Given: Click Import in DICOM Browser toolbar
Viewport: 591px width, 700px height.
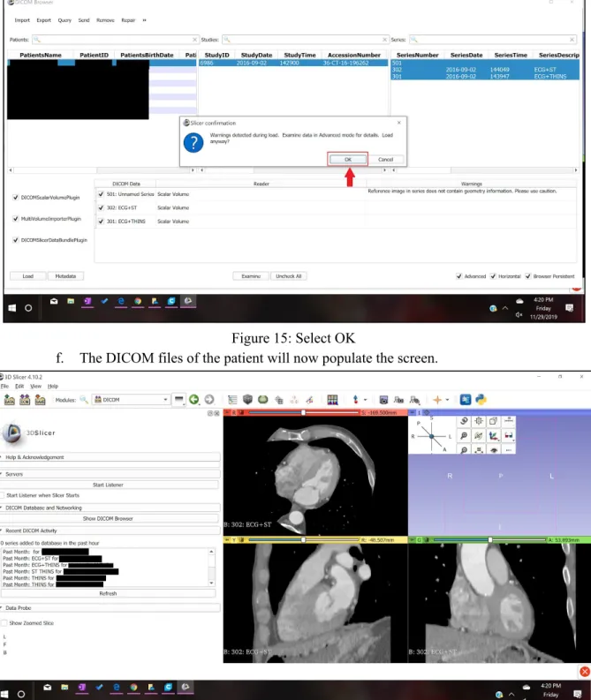Looking at the screenshot, I should click(x=22, y=20).
